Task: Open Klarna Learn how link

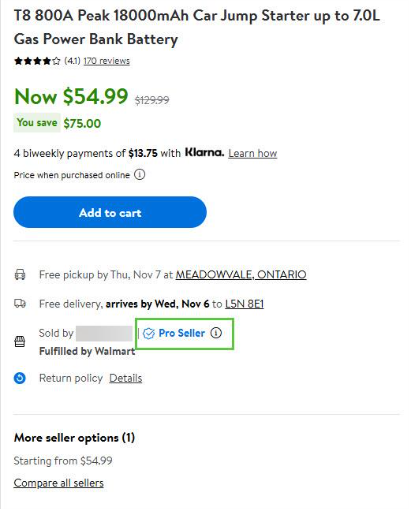Action: [253, 153]
